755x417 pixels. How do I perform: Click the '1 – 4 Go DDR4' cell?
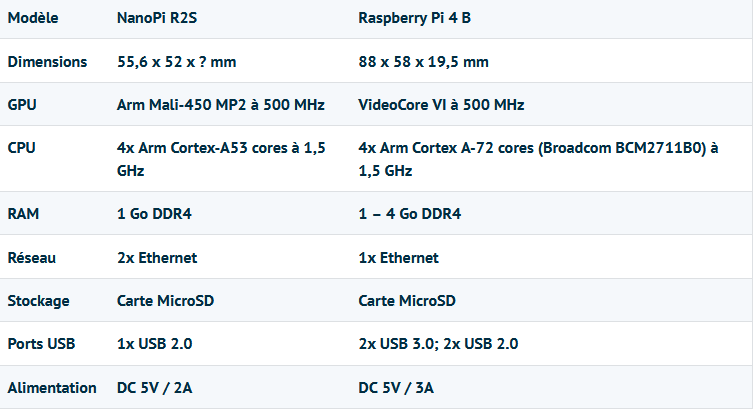point(409,214)
